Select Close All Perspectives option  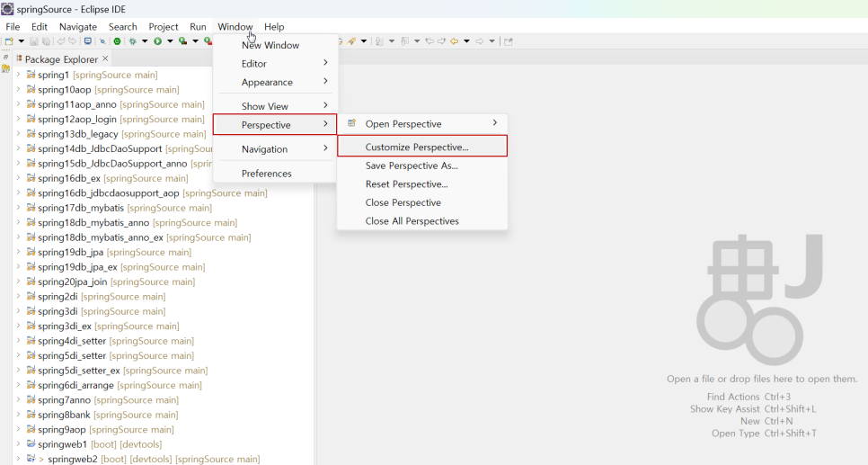pyautogui.click(x=422, y=220)
